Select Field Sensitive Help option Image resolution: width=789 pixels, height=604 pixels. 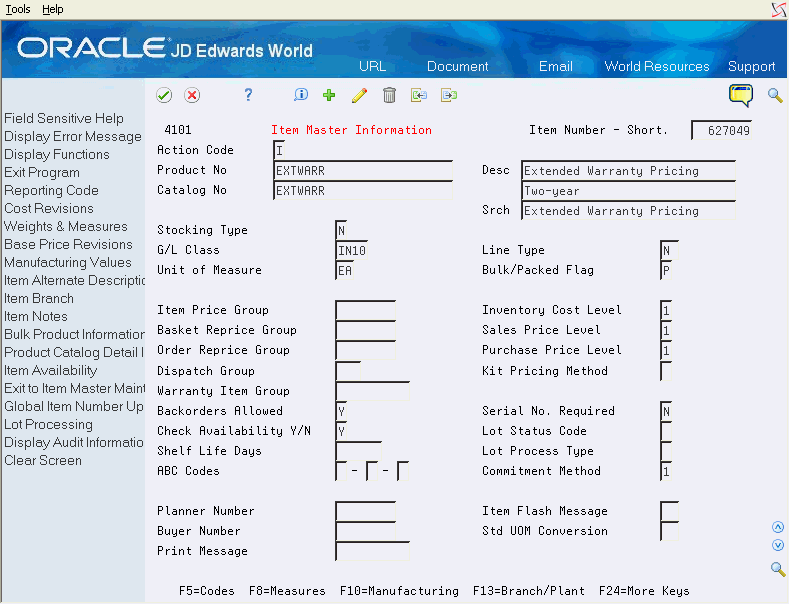pos(64,118)
